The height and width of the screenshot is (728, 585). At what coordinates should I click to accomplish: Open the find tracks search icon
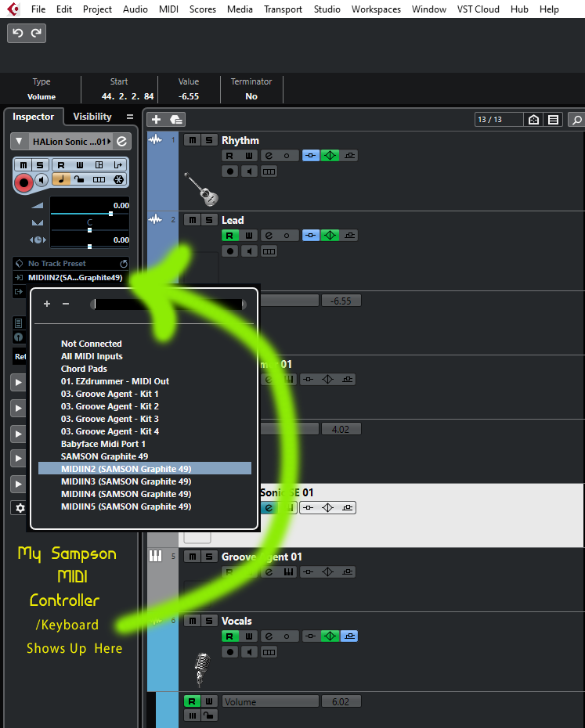(x=576, y=120)
